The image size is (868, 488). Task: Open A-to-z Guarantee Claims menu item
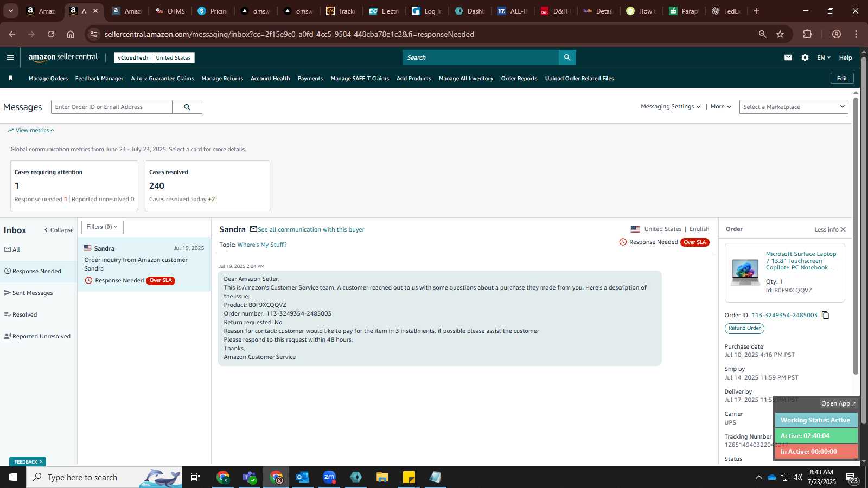click(x=162, y=78)
